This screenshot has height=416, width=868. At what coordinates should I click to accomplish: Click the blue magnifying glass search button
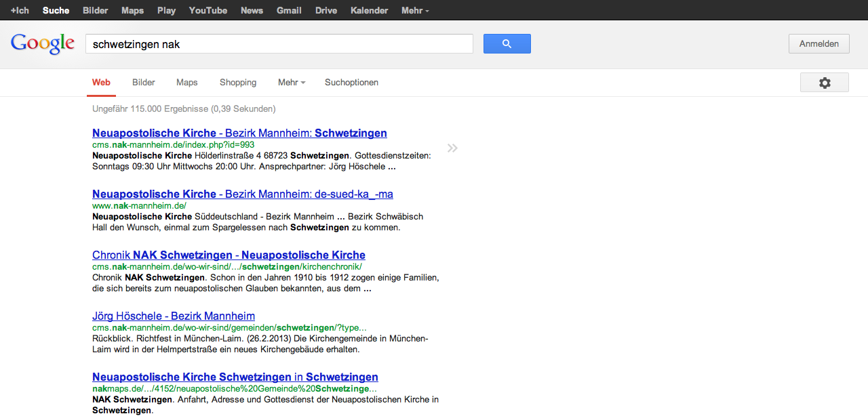point(507,44)
